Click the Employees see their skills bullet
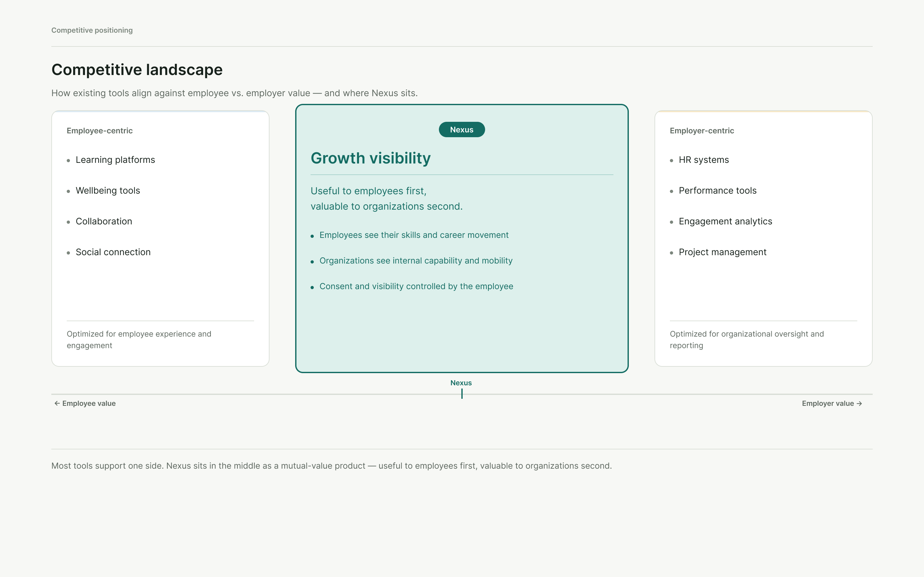 409,235
